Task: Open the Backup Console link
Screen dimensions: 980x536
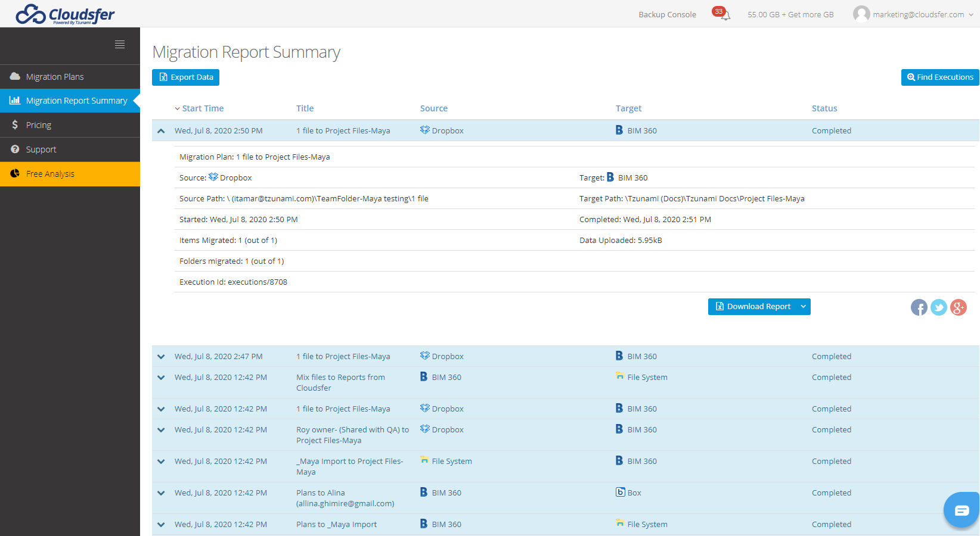Action: pos(667,15)
